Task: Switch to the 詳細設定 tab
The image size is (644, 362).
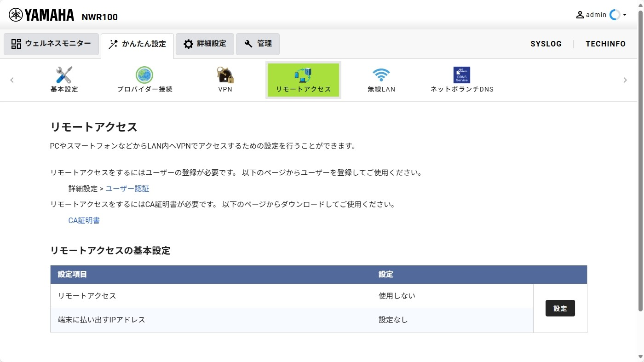Action: tap(205, 44)
